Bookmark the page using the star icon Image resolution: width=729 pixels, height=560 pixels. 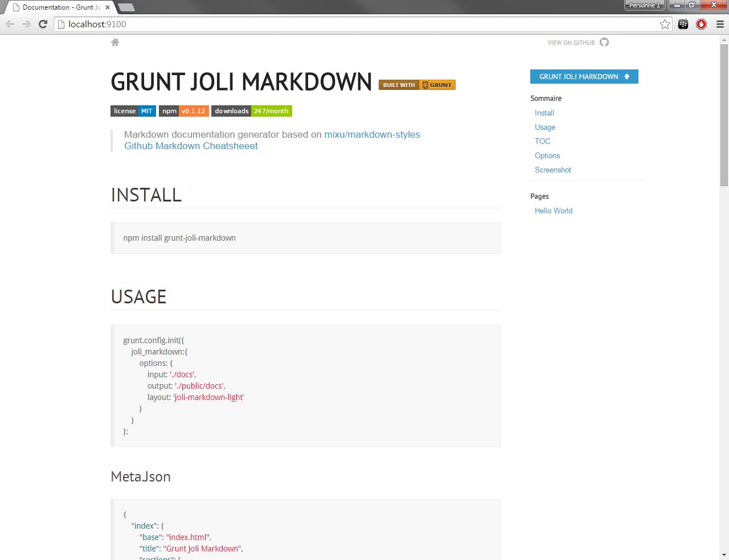(665, 24)
